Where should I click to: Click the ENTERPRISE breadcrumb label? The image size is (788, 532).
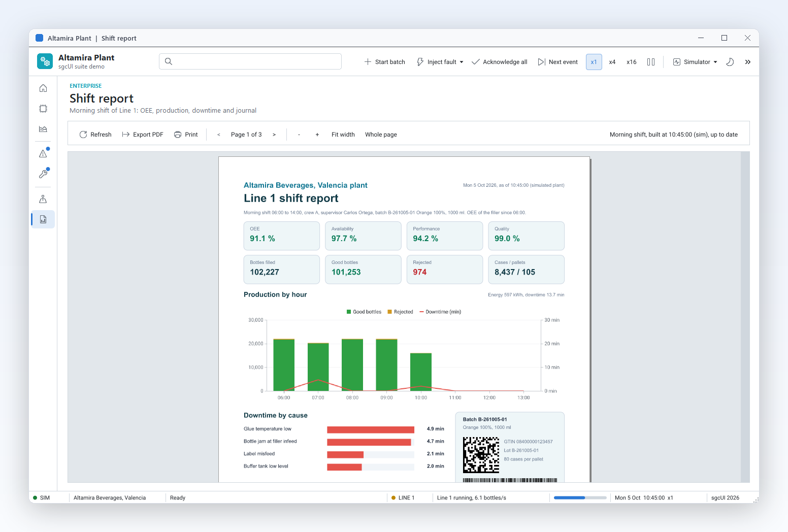pyautogui.click(x=86, y=86)
